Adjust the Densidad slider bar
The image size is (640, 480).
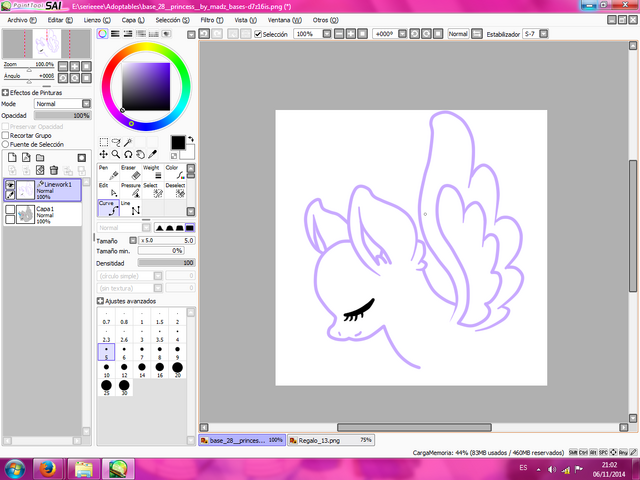[x=167, y=263]
